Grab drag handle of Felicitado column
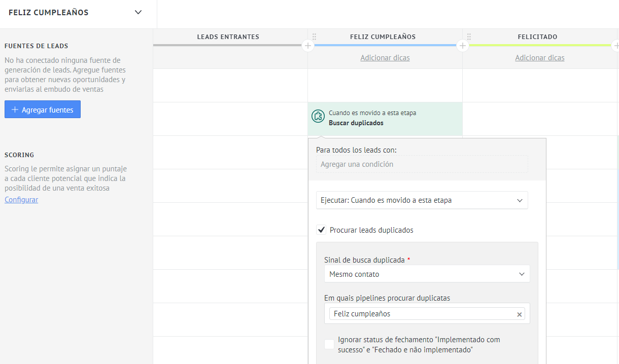 pyautogui.click(x=469, y=37)
